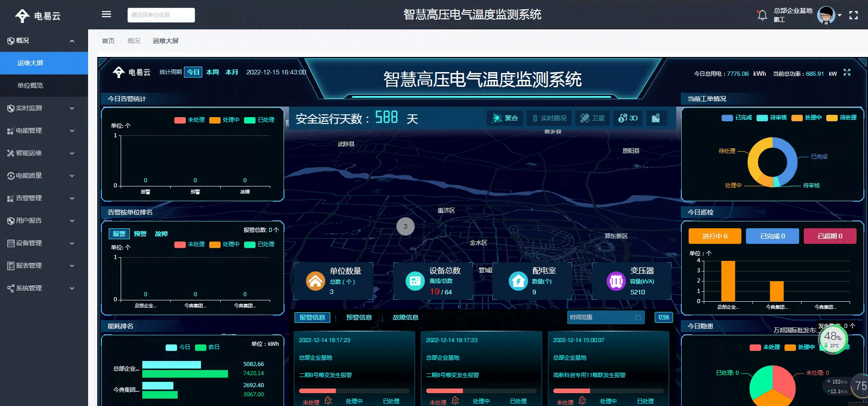Switch map to 3D view
The width and height of the screenshot is (868, 406).
(x=628, y=118)
